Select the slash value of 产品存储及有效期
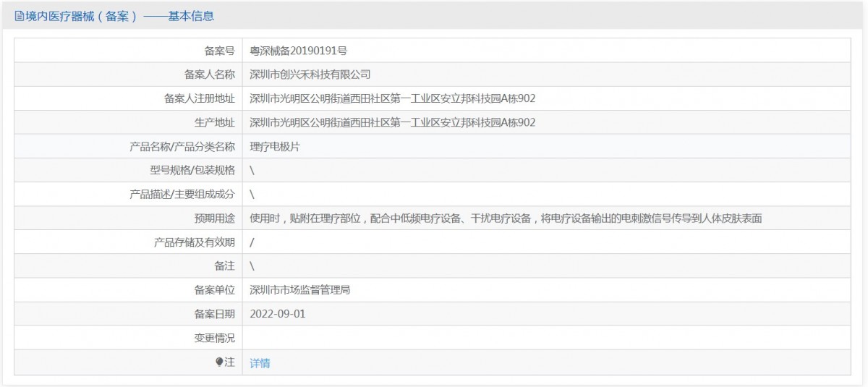The image size is (868, 387). 252,242
